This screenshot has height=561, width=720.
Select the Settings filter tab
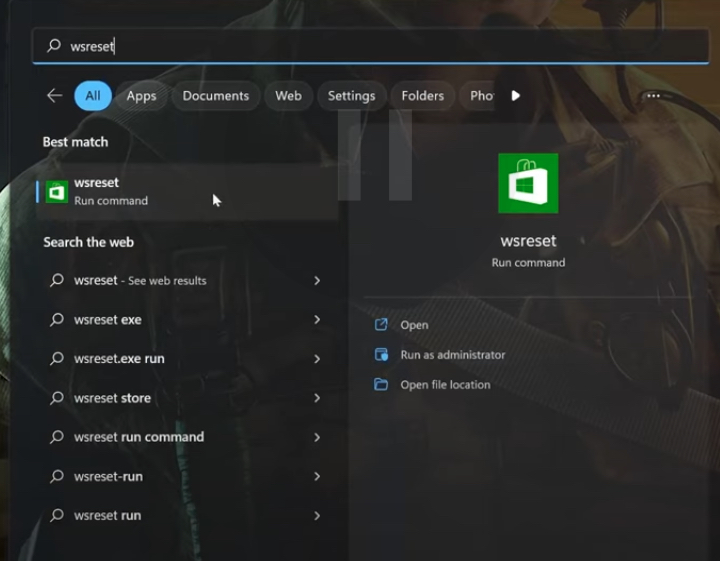(351, 96)
